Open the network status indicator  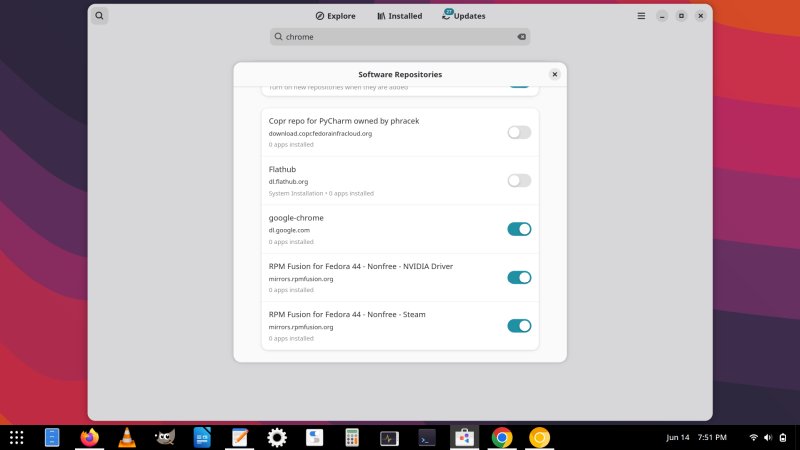754,438
